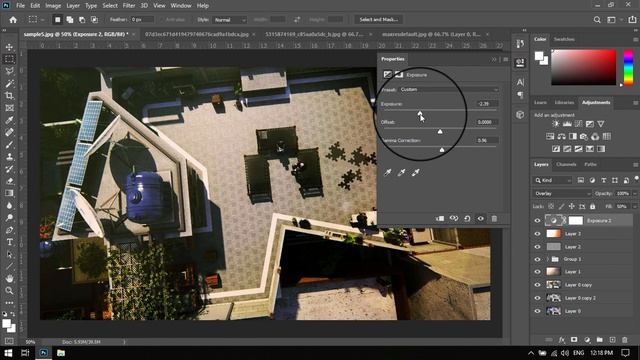Screen dimensions: 640x360
Task: Switch to the Learn tab
Action: tap(540, 102)
